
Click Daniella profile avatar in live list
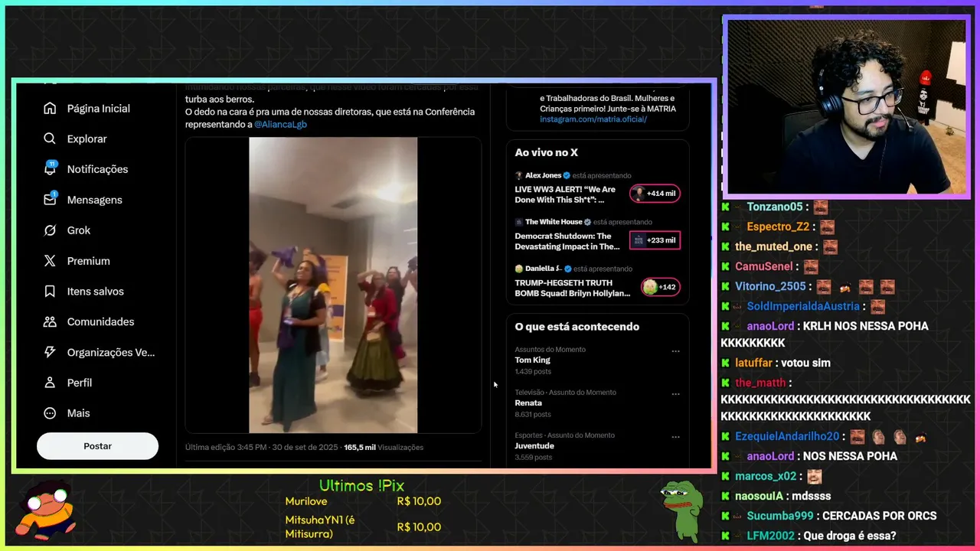(x=519, y=269)
